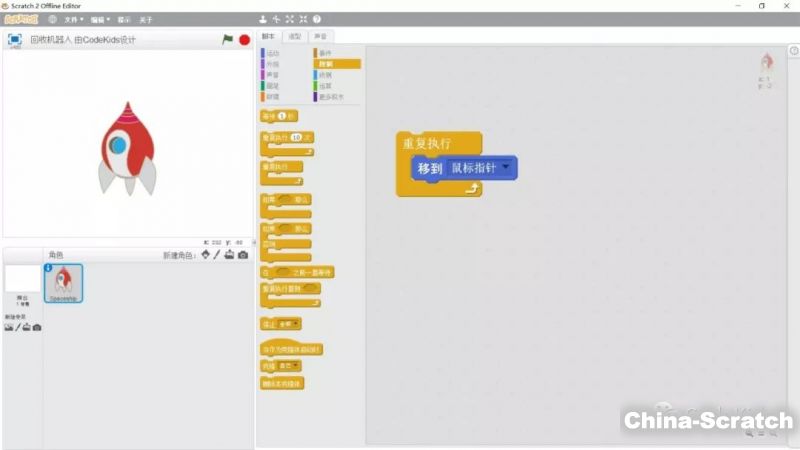Open the 停止 block's dropdown
Viewport: 800px width, 450px height.
tap(296, 324)
